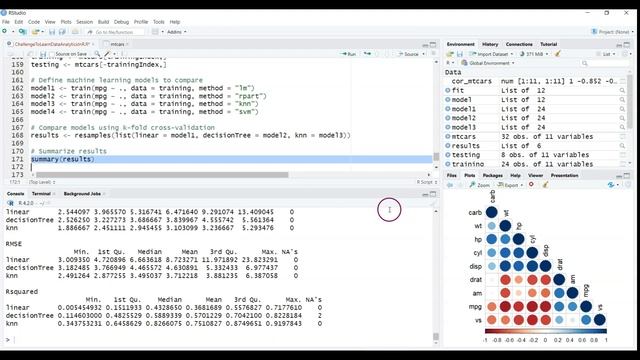Remove current plot with red circle icon
Image resolution: width=640 pixels, height=360 pixels.
pyautogui.click(x=531, y=185)
